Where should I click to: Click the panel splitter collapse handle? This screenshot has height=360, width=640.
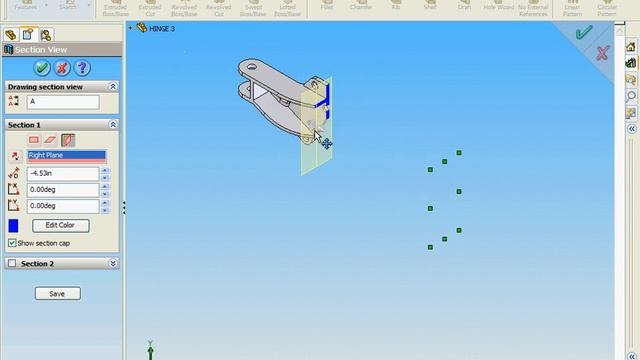[124, 207]
